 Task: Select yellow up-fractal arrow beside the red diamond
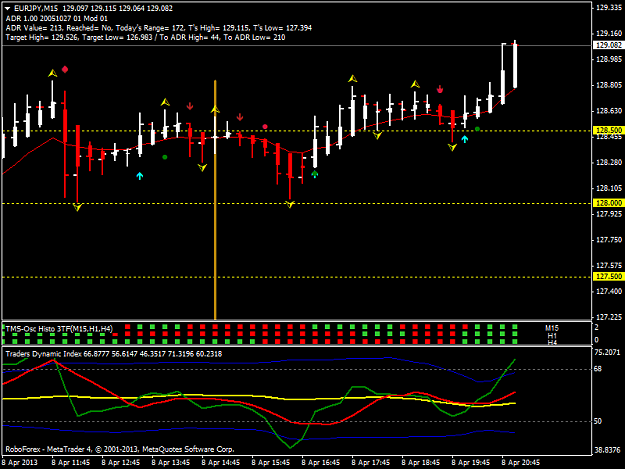coord(53,73)
